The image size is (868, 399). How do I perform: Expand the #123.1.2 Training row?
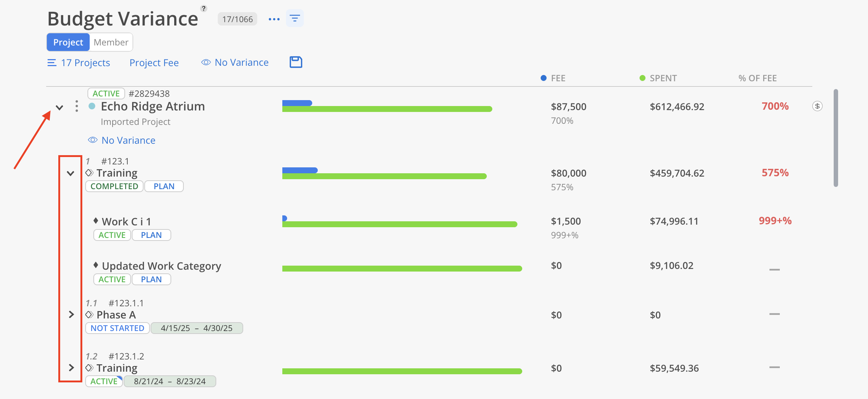(x=71, y=368)
